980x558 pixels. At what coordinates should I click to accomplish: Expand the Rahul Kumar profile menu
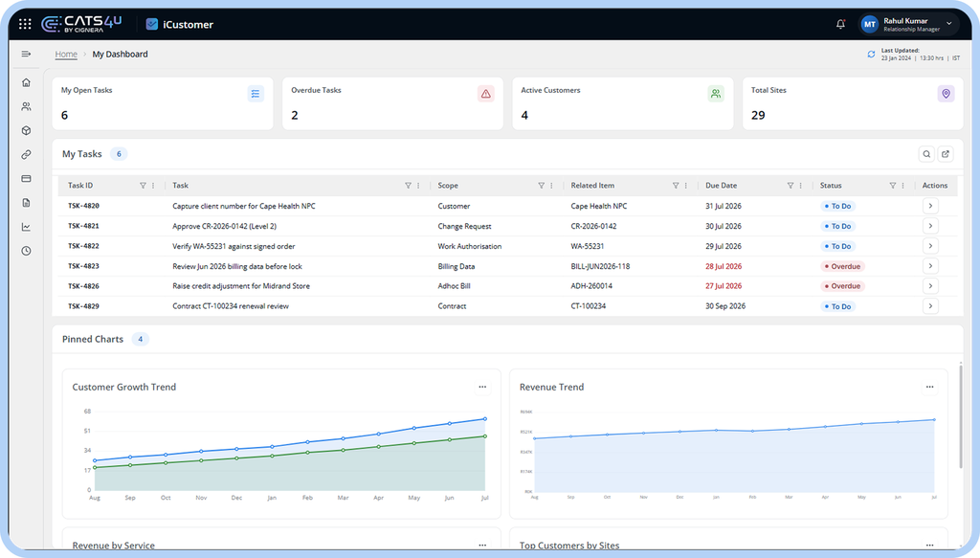(949, 24)
